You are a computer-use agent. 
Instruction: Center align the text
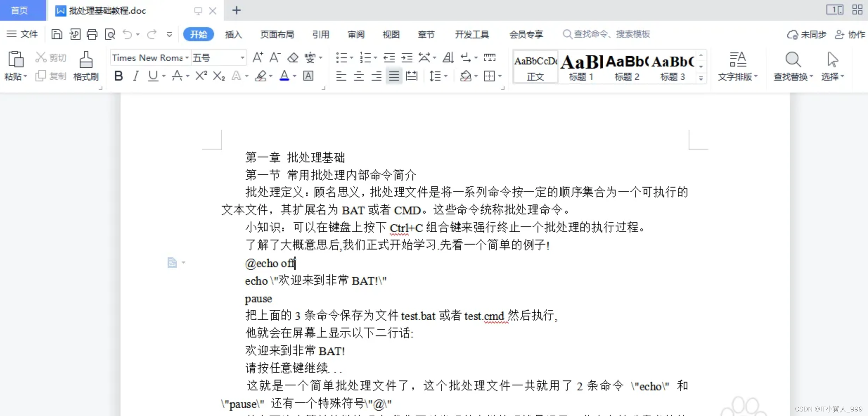[359, 76]
